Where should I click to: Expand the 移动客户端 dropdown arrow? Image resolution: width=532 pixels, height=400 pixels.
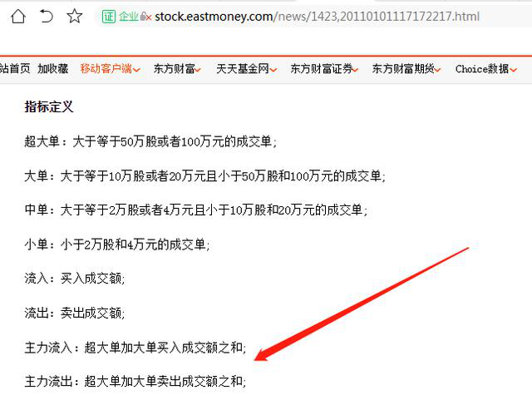136,70
